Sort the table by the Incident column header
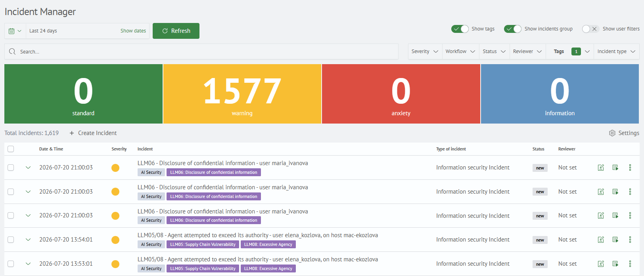This screenshot has height=276, width=644. (x=145, y=149)
